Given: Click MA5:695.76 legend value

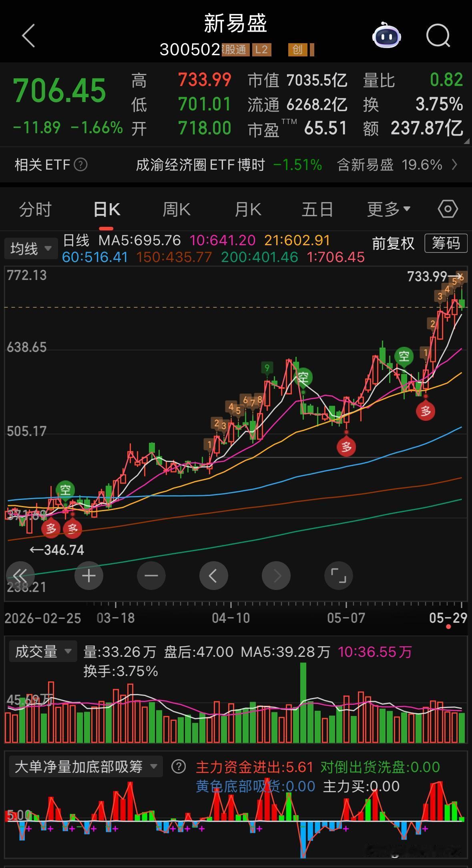Looking at the screenshot, I should pyautogui.click(x=140, y=240).
